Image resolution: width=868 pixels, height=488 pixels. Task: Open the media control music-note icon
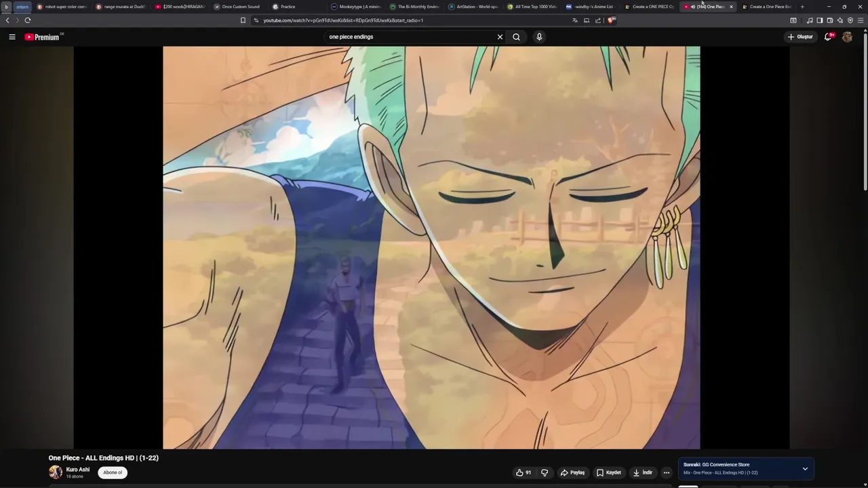(x=810, y=20)
